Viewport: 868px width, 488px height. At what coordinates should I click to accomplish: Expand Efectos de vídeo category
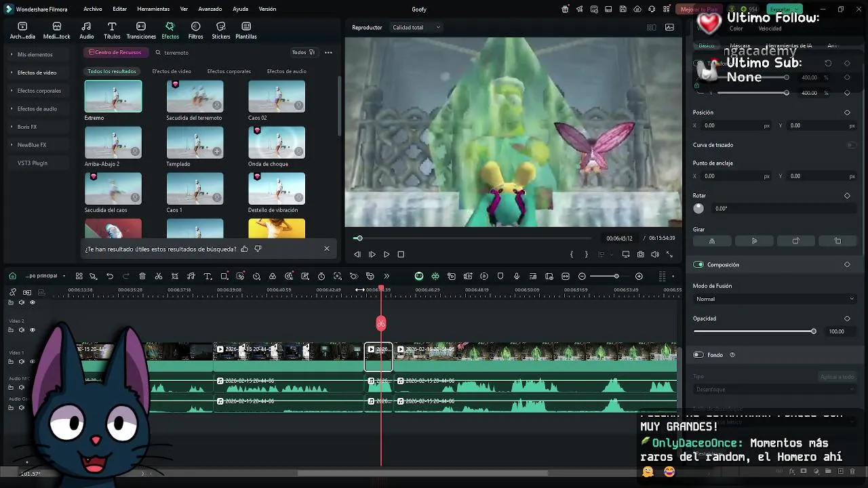pos(37,73)
